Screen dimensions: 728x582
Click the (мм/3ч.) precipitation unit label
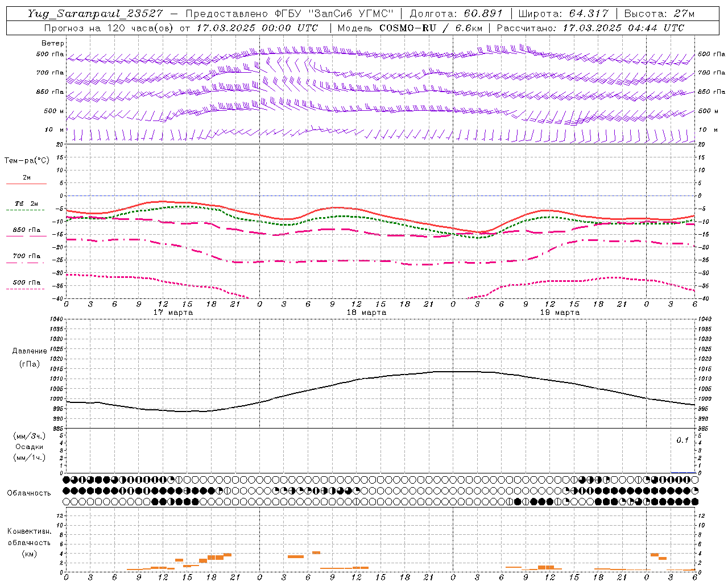click(x=30, y=436)
